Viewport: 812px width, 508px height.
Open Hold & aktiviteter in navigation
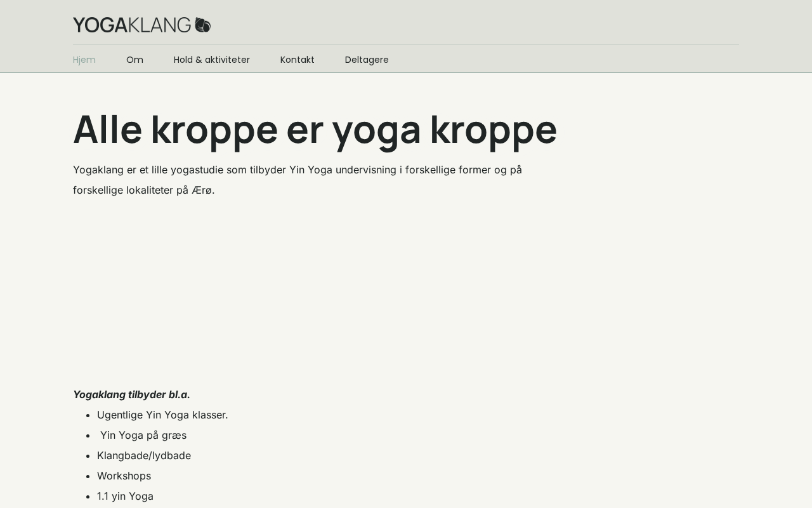[211, 60]
